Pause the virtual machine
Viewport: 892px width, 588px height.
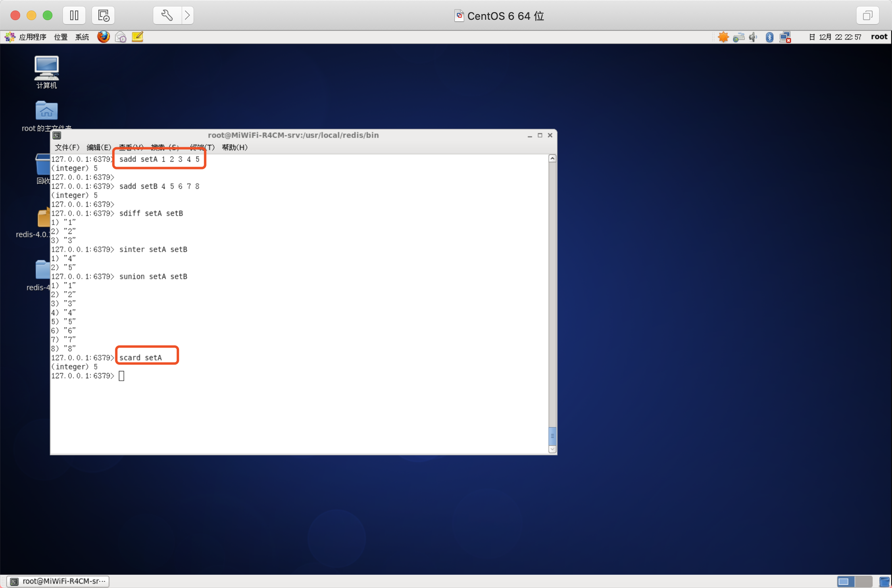tap(74, 15)
